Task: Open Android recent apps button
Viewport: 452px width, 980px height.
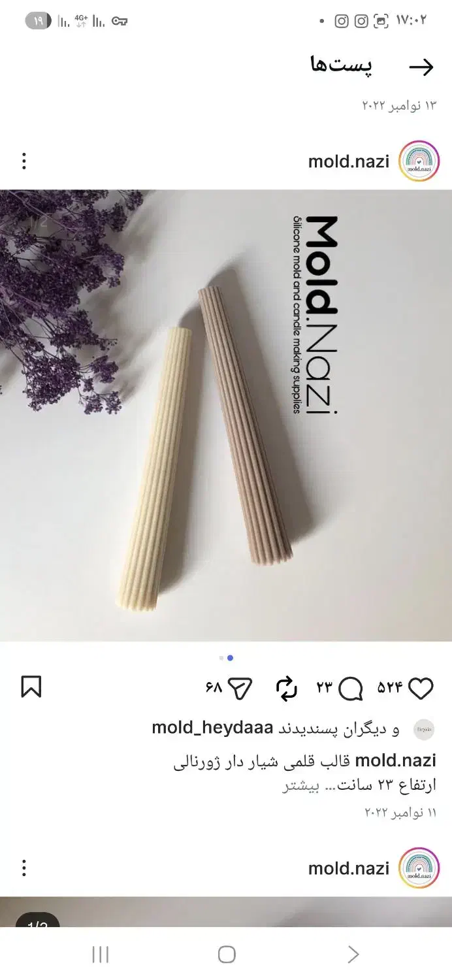Action: (100, 955)
